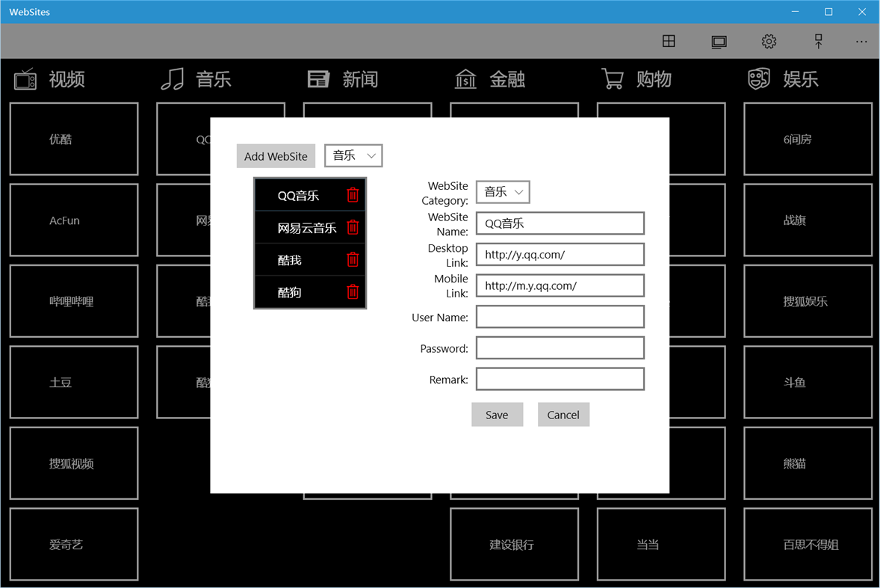Open the grid layout view icon
The width and height of the screenshot is (880, 588).
pos(669,41)
